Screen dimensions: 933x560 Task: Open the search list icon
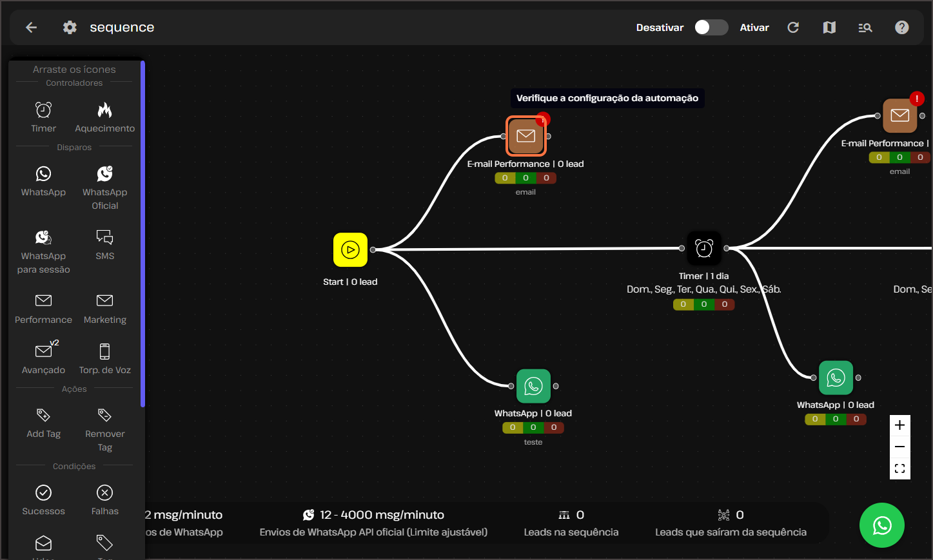tap(865, 27)
